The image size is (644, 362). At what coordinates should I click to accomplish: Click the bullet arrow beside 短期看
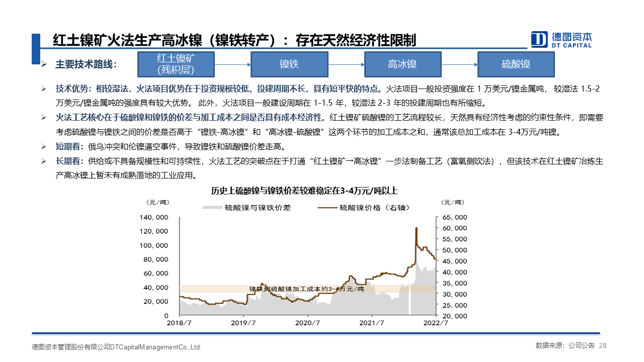pyautogui.click(x=44, y=147)
